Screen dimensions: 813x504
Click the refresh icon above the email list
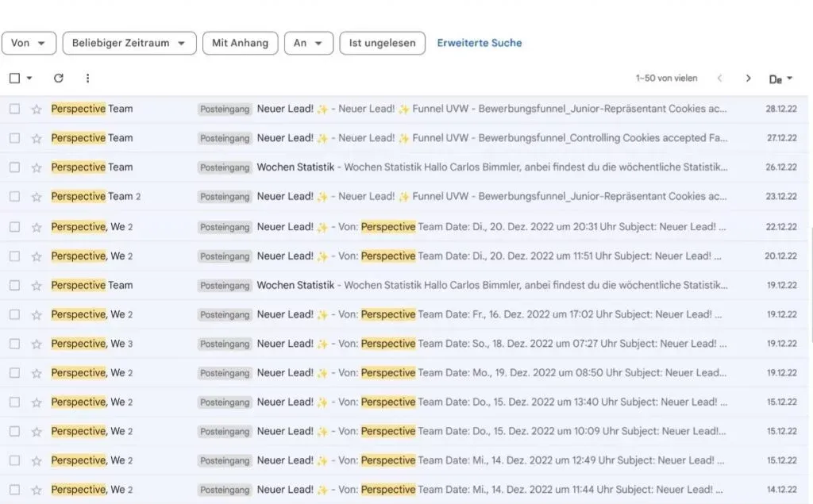point(58,79)
